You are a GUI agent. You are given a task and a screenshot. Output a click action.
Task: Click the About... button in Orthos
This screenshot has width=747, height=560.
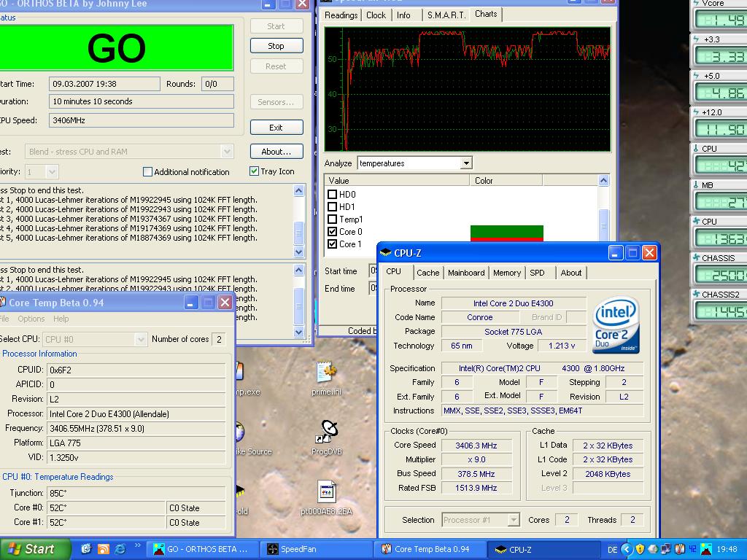276,152
